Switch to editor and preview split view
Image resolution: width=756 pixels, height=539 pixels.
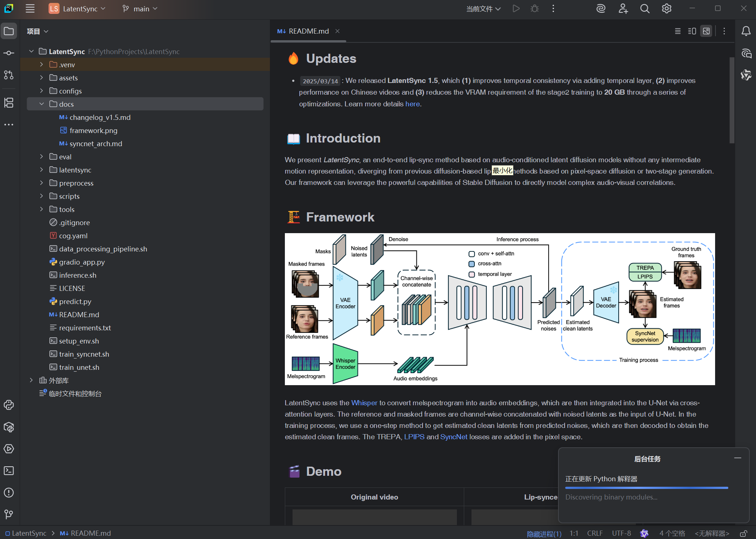point(692,31)
